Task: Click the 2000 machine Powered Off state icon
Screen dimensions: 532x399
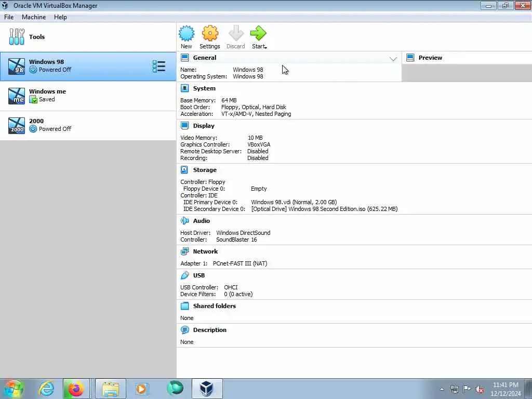Action: pyautogui.click(x=33, y=129)
